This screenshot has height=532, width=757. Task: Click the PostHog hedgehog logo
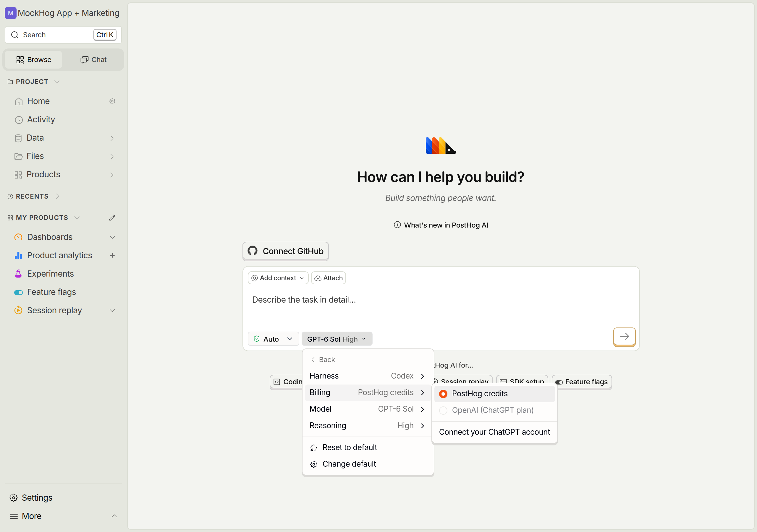441,145
